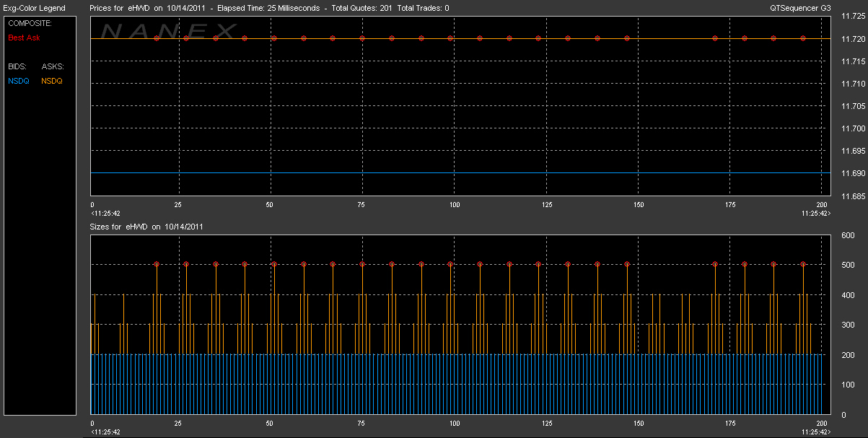Select the 11.705 price axis value
The width and height of the screenshot is (868, 438).
[854, 106]
